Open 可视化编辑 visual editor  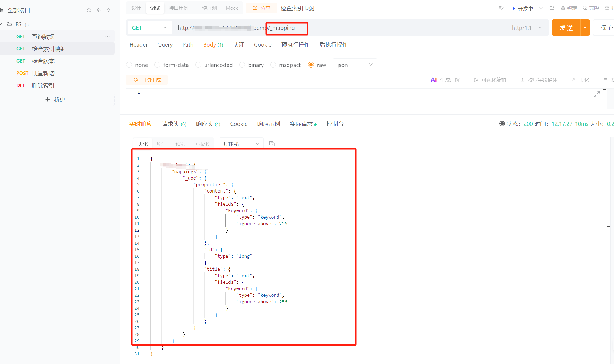point(490,79)
